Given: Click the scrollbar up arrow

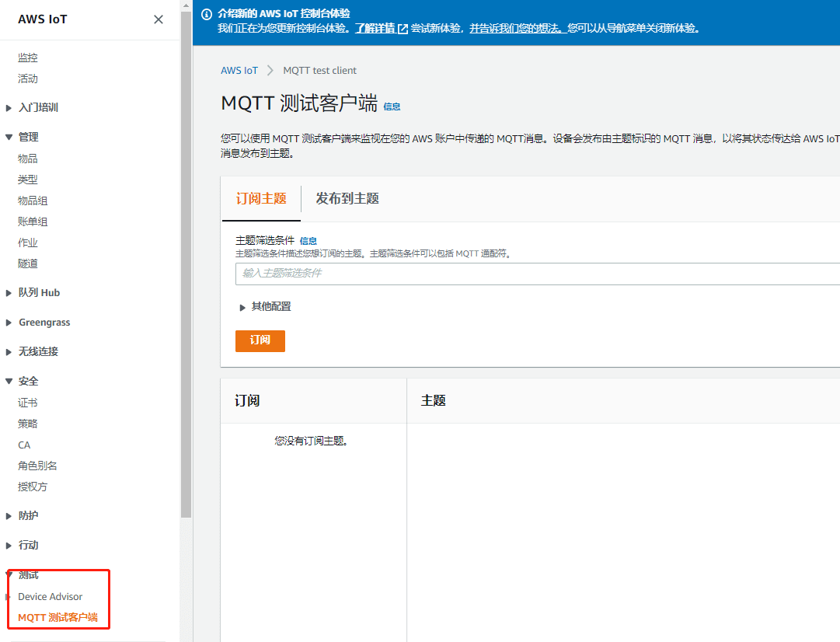Looking at the screenshot, I should (186, 5).
